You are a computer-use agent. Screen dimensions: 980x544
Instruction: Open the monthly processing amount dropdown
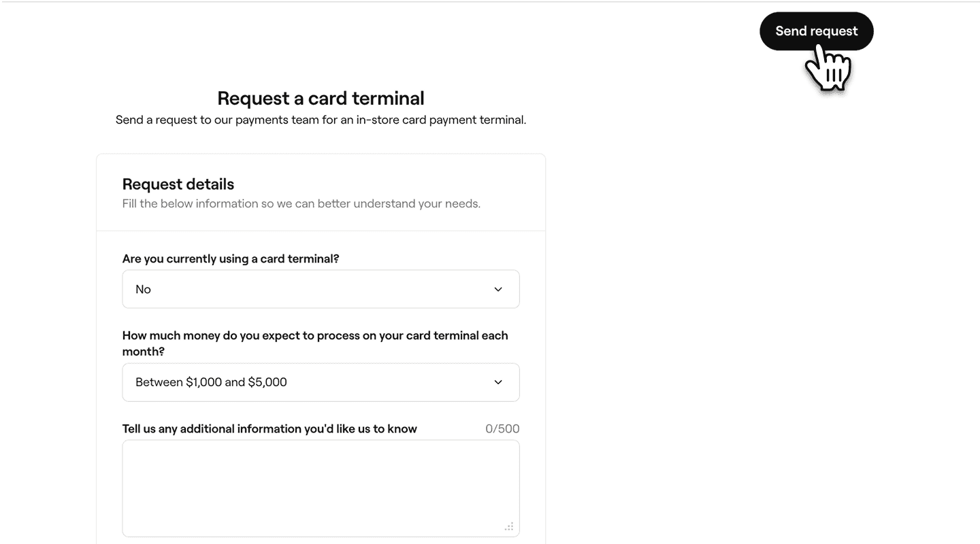(x=321, y=382)
